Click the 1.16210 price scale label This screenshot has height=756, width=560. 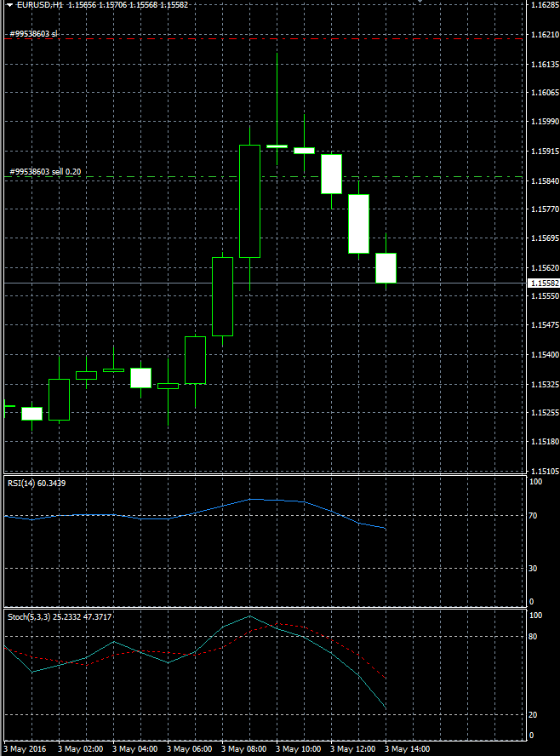coord(545,35)
